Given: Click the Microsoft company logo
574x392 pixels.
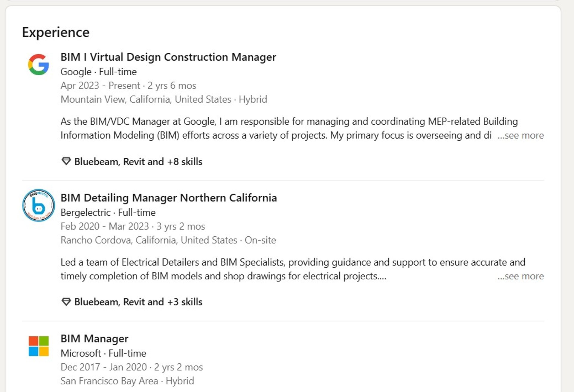Looking at the screenshot, I should 39,346.
